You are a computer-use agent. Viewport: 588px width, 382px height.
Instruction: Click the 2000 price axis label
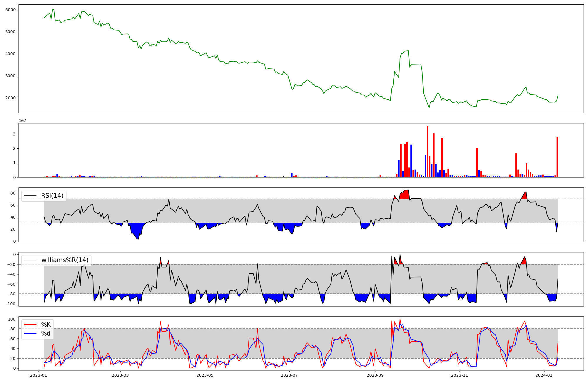tap(11, 98)
